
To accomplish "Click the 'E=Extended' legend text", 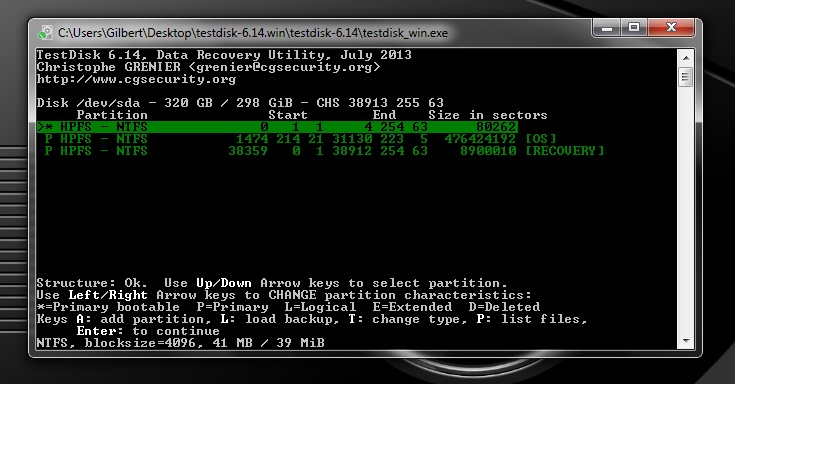I will (x=412, y=307).
